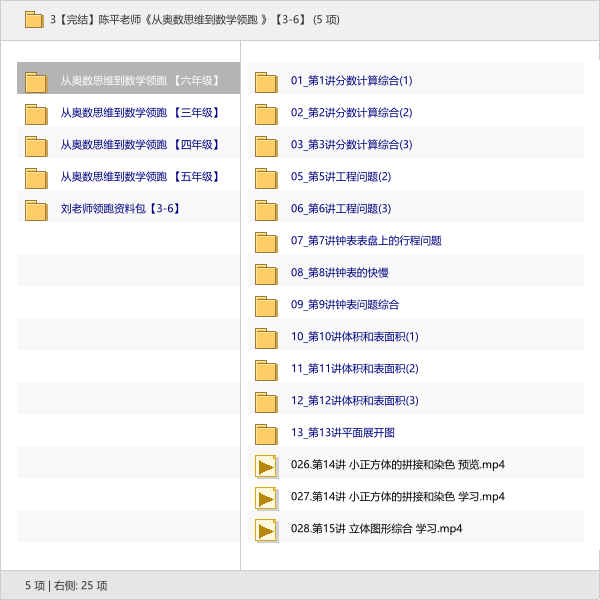Screen dimensions: 600x600
Task: Open folder 07_第7讲钟表表盘上的行程问题
Action: [x=366, y=241]
